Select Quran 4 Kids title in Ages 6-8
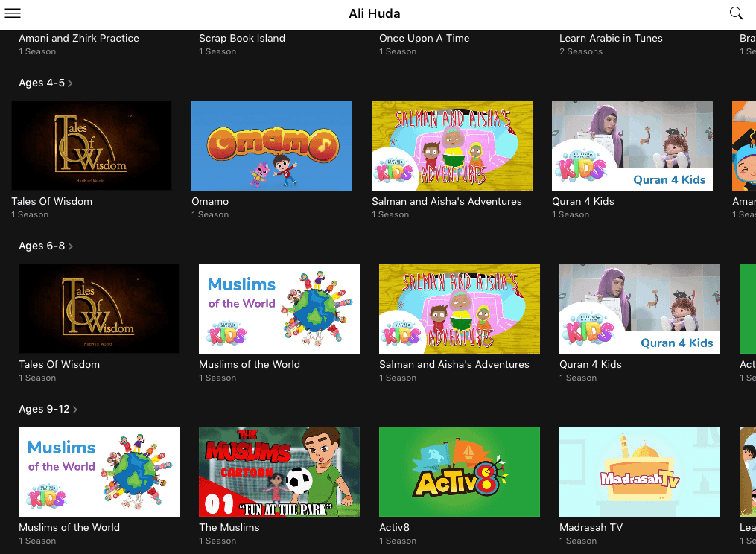The width and height of the screenshot is (756, 554). coord(588,364)
